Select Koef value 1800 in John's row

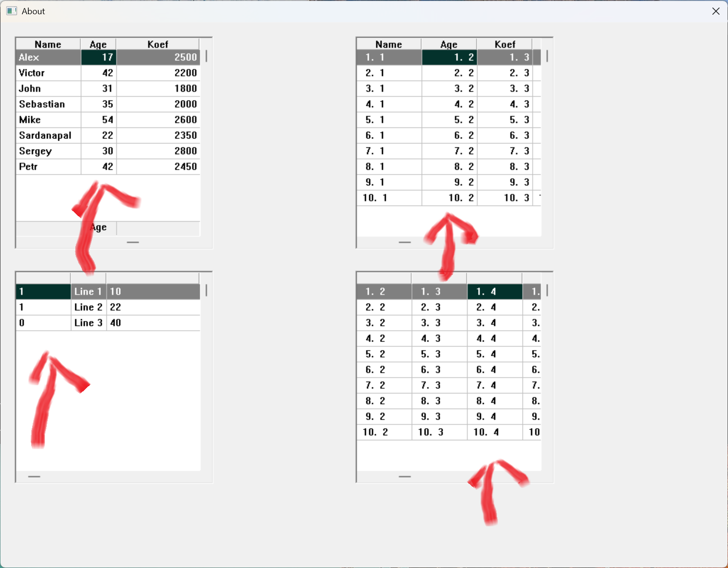tap(158, 89)
